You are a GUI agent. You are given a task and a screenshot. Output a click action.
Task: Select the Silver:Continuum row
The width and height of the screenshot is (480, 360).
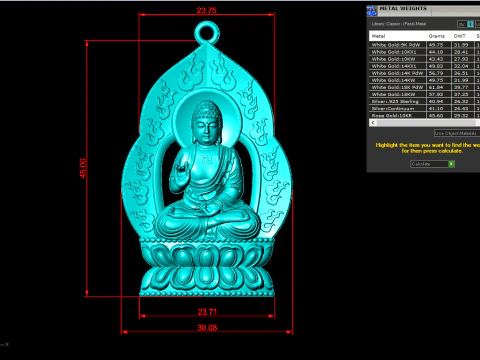click(424, 108)
